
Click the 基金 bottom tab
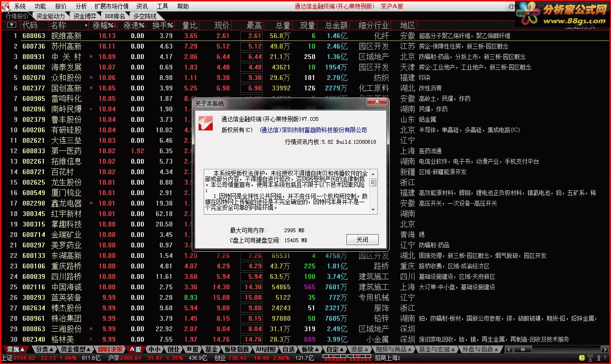click(211, 349)
